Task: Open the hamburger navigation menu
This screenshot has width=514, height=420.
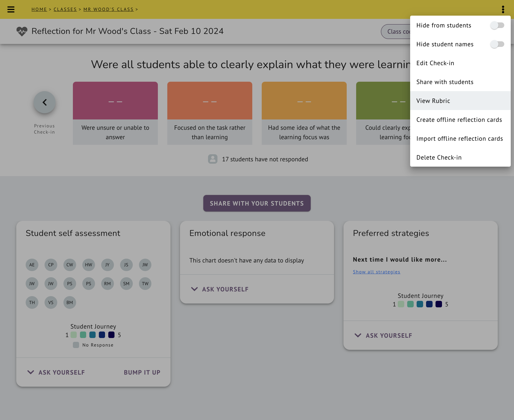Action: tap(11, 9)
